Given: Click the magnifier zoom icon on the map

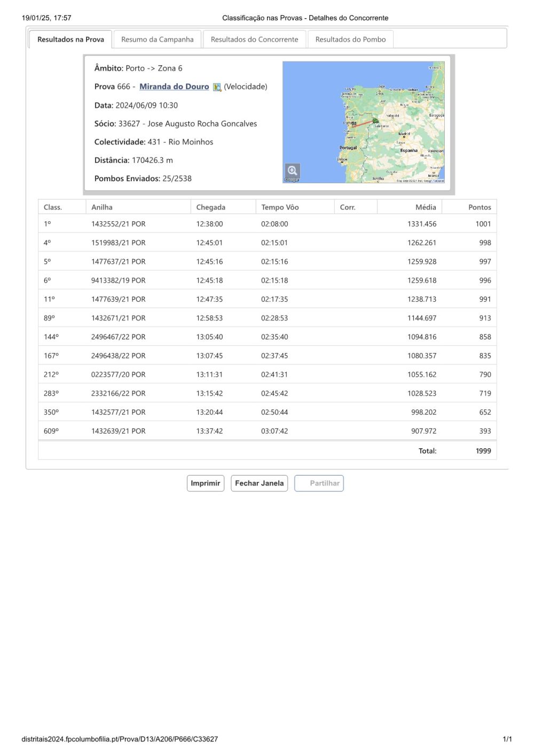Looking at the screenshot, I should [292, 171].
